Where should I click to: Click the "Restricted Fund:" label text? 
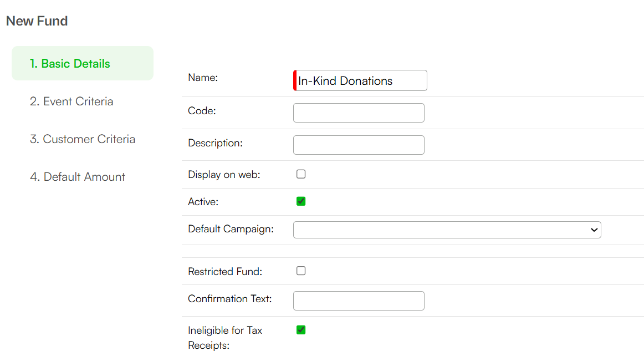[x=225, y=272]
